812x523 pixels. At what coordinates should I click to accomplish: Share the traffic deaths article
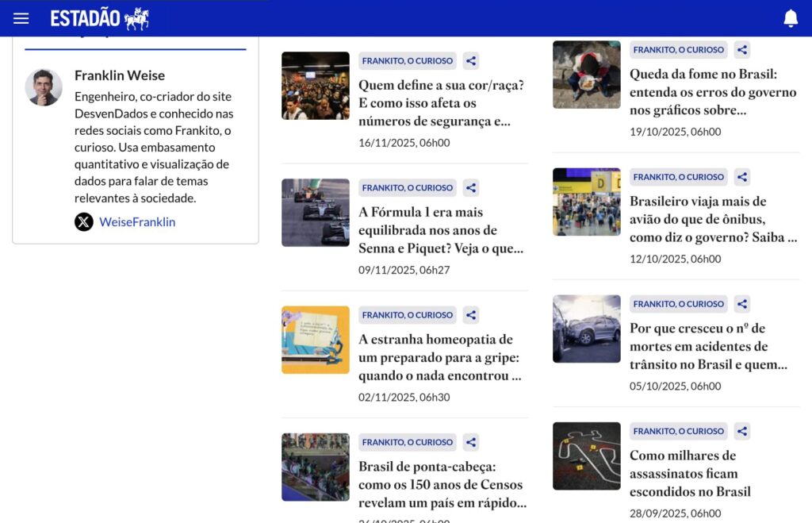pos(742,304)
